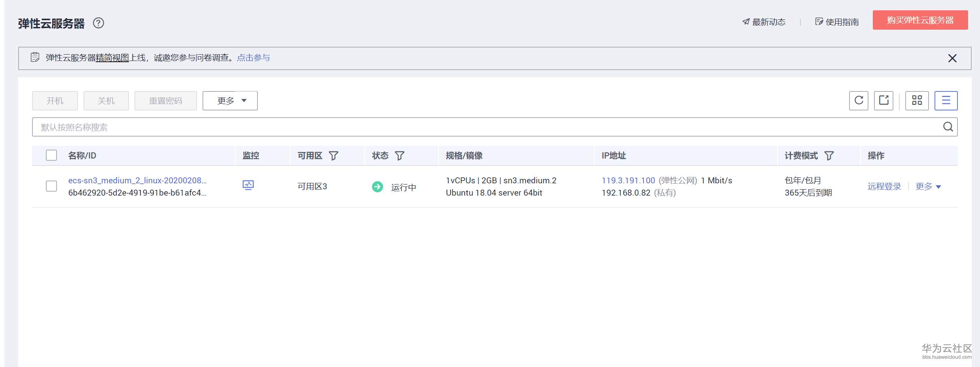Viewport: 980px width, 367px height.
Task: Open the server monitoring chart icon
Action: (248, 185)
